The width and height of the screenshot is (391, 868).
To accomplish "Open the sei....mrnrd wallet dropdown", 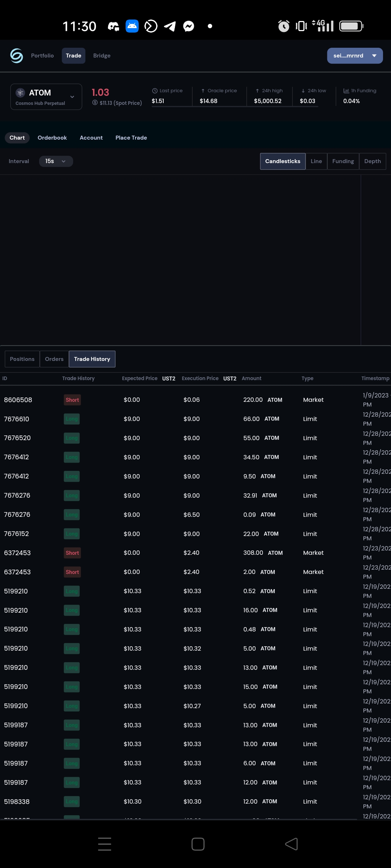I will coord(355,56).
